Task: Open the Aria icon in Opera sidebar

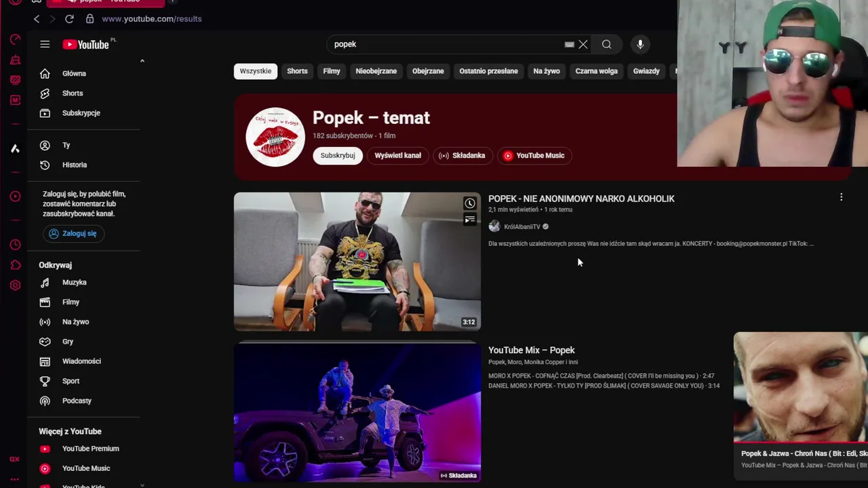Action: click(x=15, y=148)
